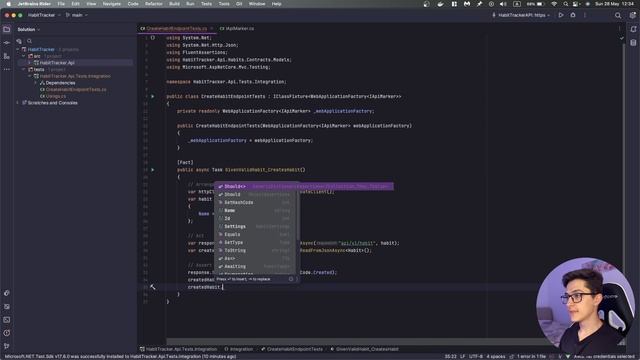
Task: Open editor tab options vertical dots
Action: (x=619, y=29)
